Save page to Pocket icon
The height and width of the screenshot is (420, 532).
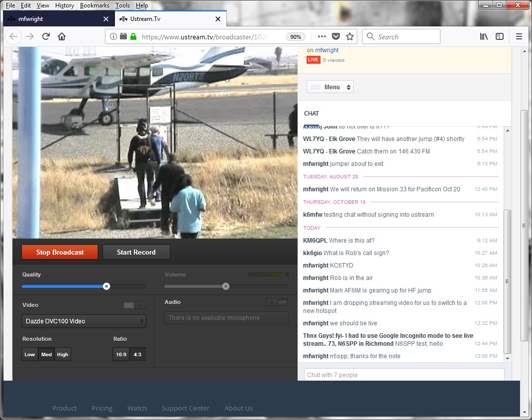(x=336, y=36)
